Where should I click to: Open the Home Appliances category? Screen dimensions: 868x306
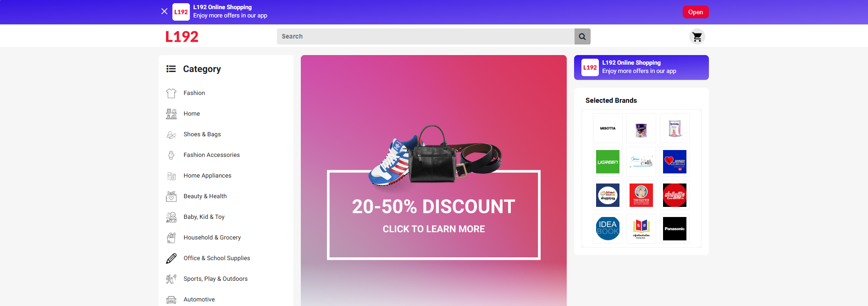coord(207,176)
